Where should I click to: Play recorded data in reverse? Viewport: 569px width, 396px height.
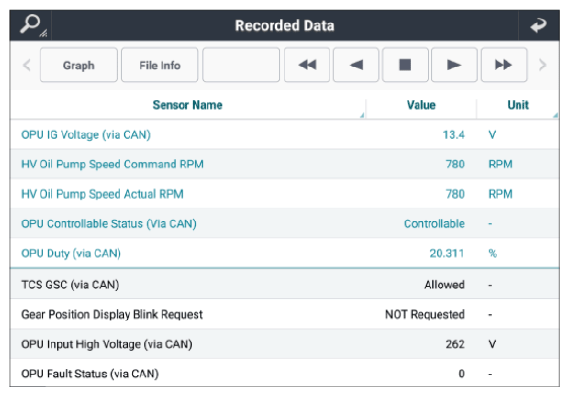(356, 65)
